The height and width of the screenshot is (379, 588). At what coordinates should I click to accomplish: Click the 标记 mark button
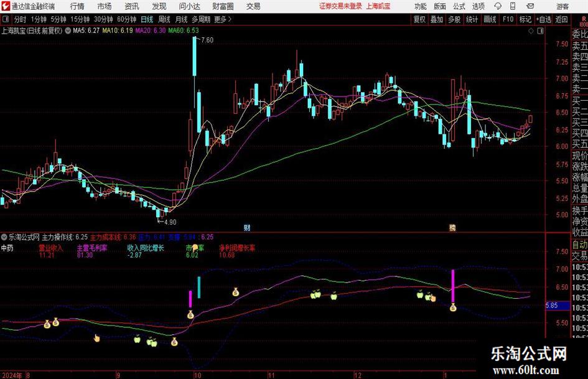click(525, 19)
